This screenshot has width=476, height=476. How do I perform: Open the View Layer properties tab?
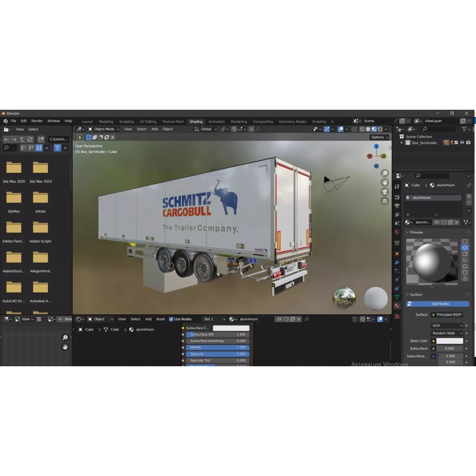(x=397, y=214)
